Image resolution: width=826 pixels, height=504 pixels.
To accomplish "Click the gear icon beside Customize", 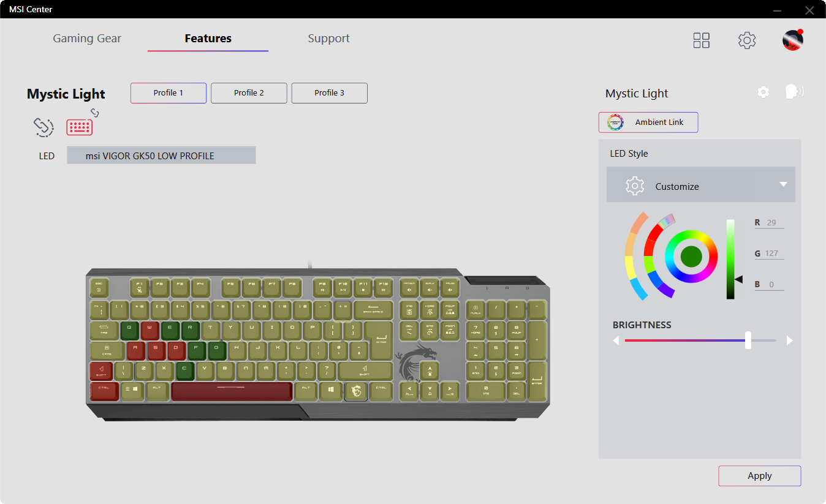I will (635, 186).
